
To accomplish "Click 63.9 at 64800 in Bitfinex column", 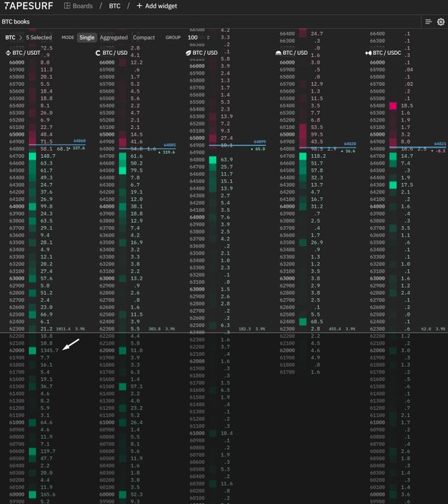I will [226, 160].
